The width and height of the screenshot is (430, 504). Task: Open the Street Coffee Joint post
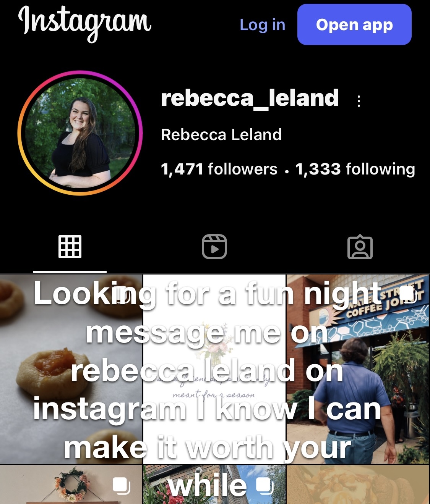click(x=358, y=369)
